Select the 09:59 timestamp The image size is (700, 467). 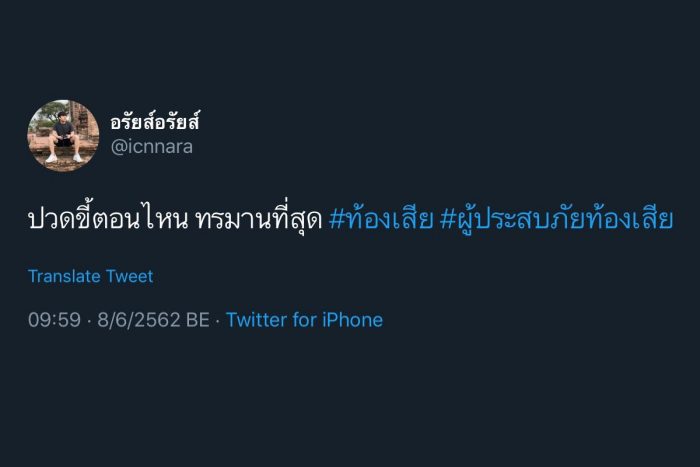tap(54, 320)
